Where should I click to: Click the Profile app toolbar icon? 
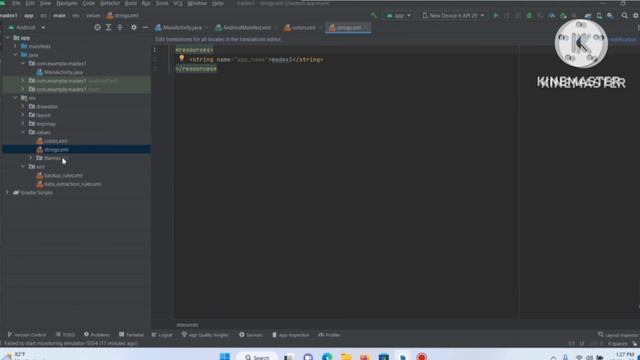pos(552,16)
